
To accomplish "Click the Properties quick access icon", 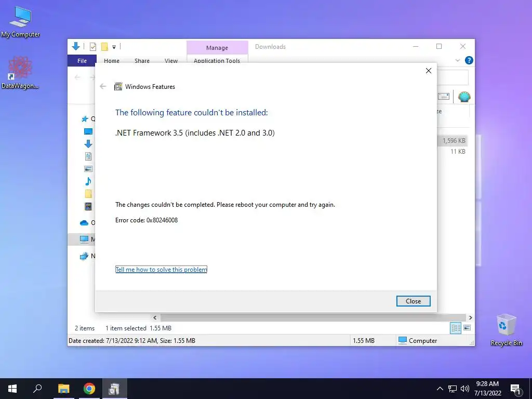I will pos(93,47).
